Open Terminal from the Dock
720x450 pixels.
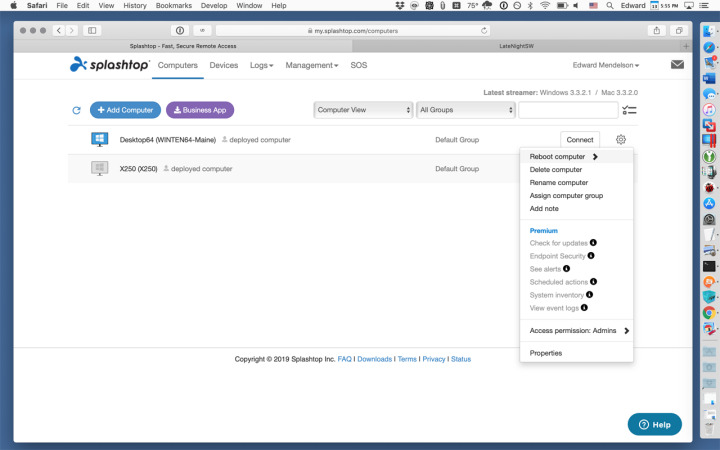709,266
